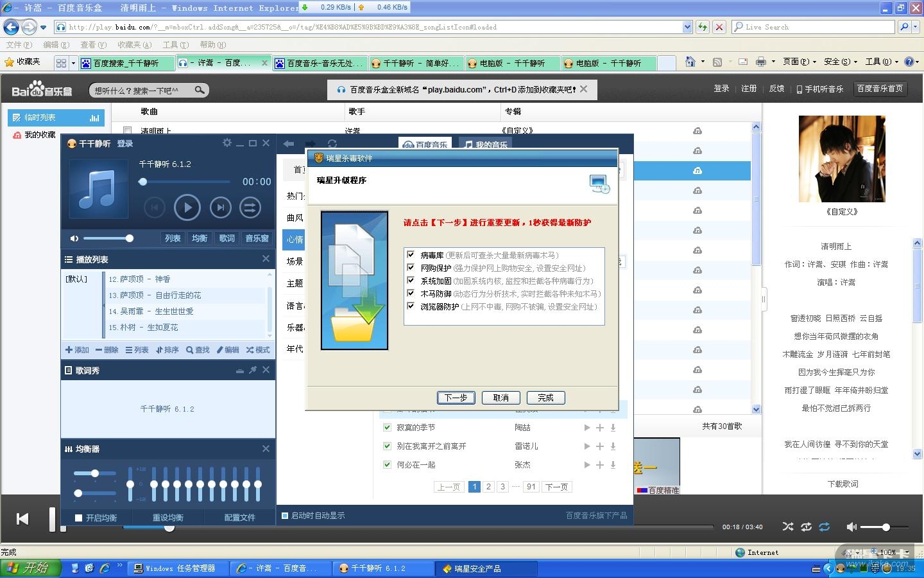Viewport: 924px width, 578px height.
Task: Click 排序 to sort the playlist
Action: click(x=167, y=350)
